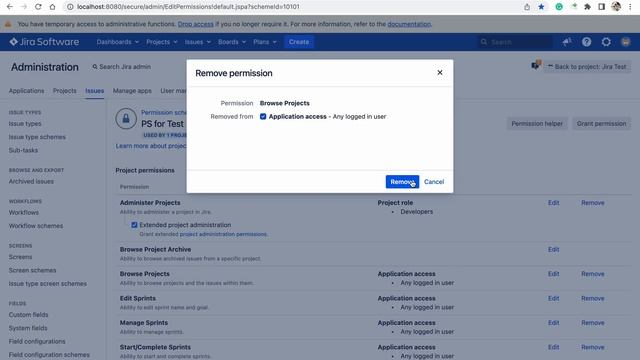Click the Grant permission button
The image size is (640, 360).
[601, 123]
